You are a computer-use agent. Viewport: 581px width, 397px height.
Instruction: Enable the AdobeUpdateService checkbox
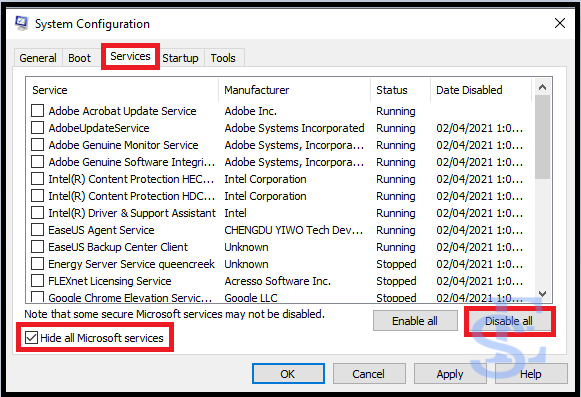point(37,128)
